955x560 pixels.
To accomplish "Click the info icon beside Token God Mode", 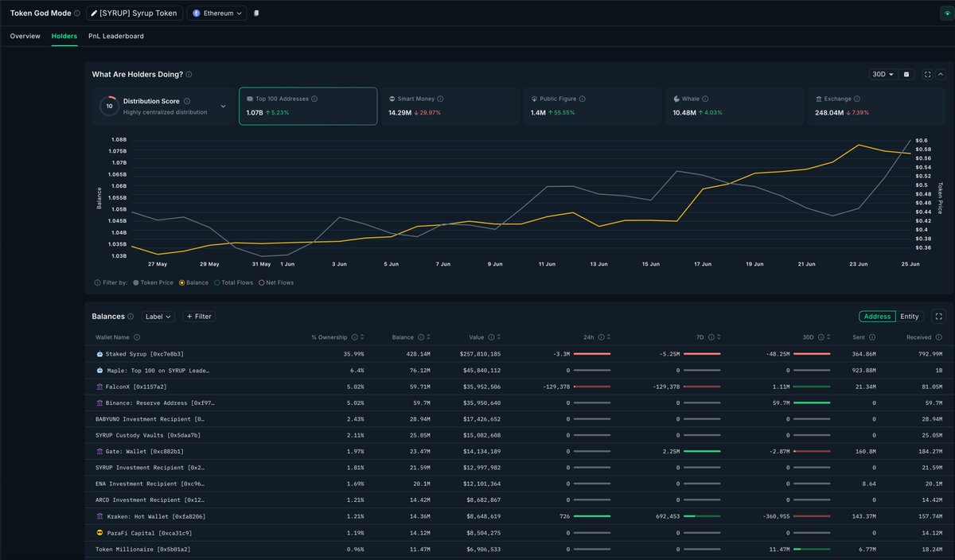I will (x=77, y=14).
